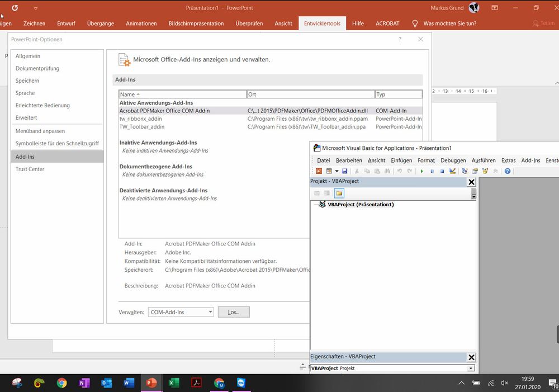Click the Los... button in PowerPoint options
Viewport: 559px width, 392px height.
point(234,312)
